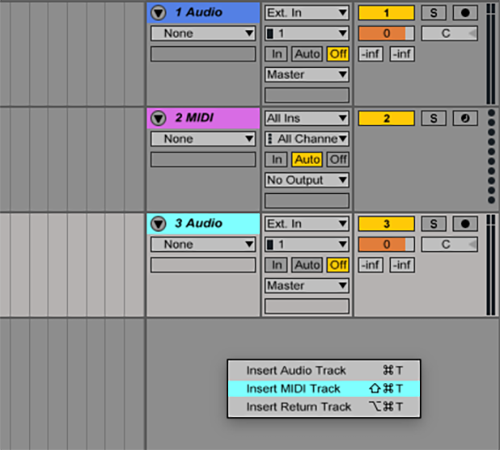This screenshot has height=450, width=500.
Task: Collapse the 3 Audio track unfold triangle
Action: pyautogui.click(x=158, y=224)
